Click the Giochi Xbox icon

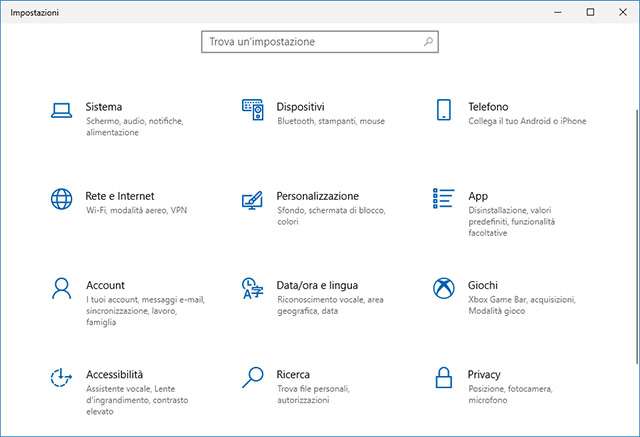pyautogui.click(x=444, y=288)
